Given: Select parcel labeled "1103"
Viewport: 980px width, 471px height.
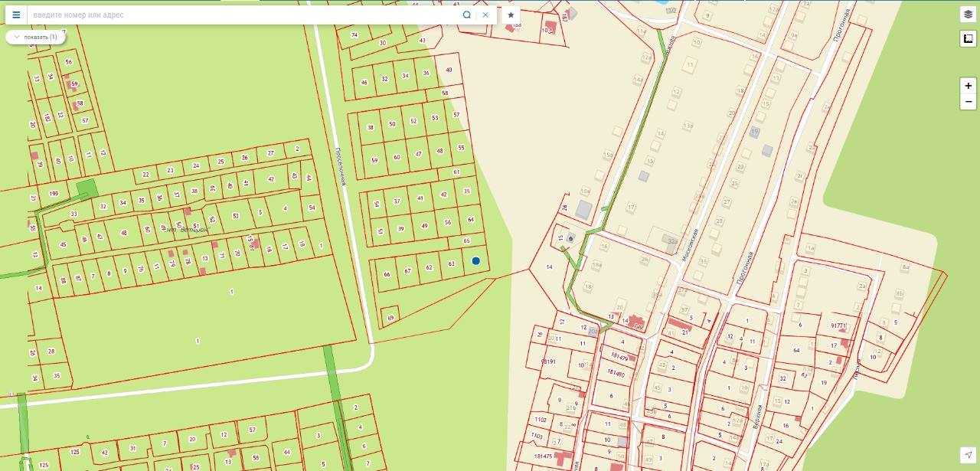Looking at the screenshot, I should click(x=537, y=436).
